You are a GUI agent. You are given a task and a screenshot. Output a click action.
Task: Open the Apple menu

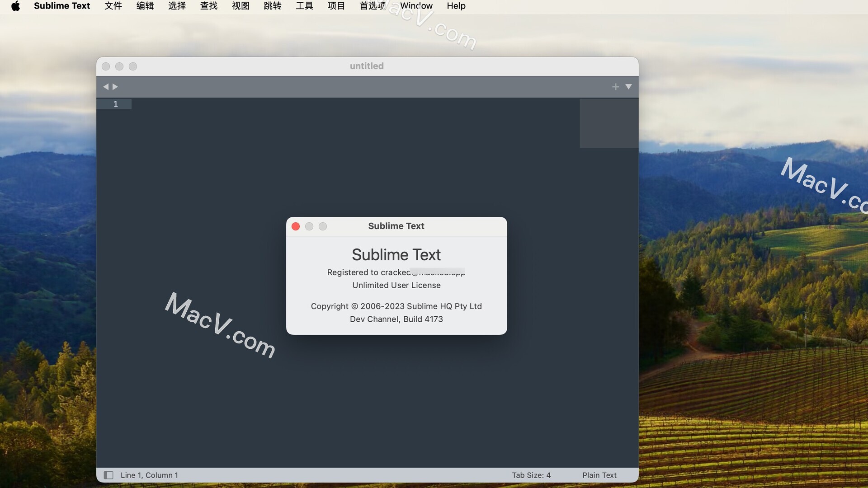16,6
